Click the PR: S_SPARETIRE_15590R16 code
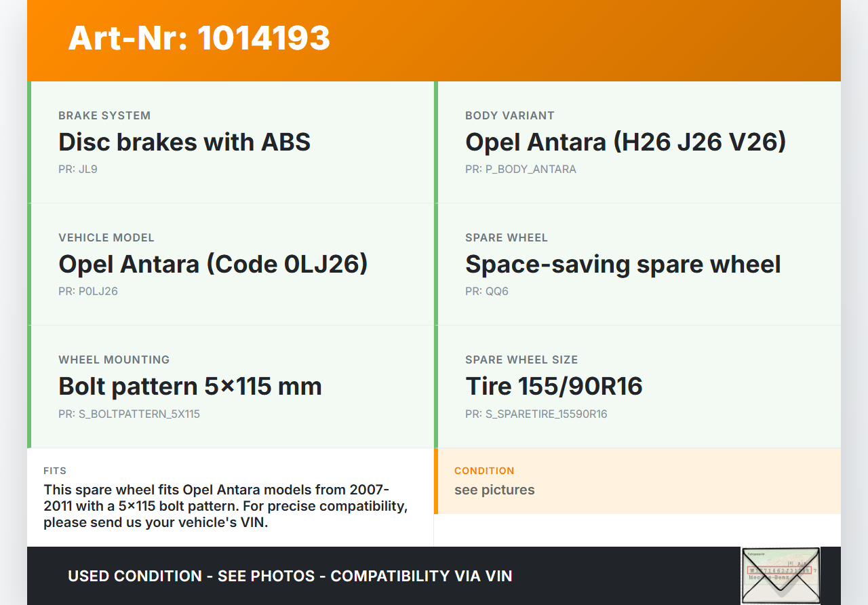This screenshot has height=605, width=868. tap(536, 414)
